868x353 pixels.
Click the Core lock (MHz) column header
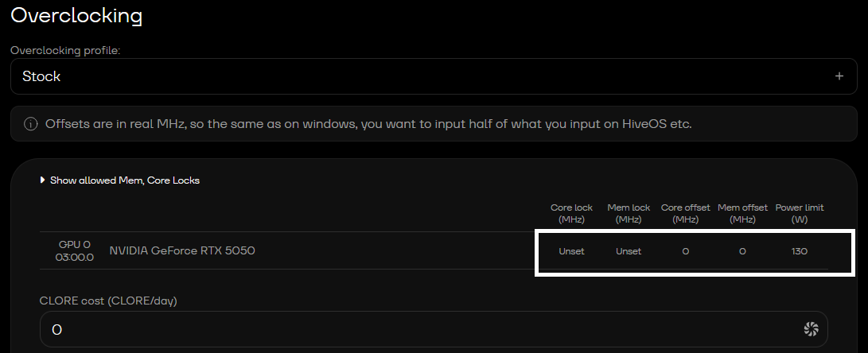[x=571, y=213]
